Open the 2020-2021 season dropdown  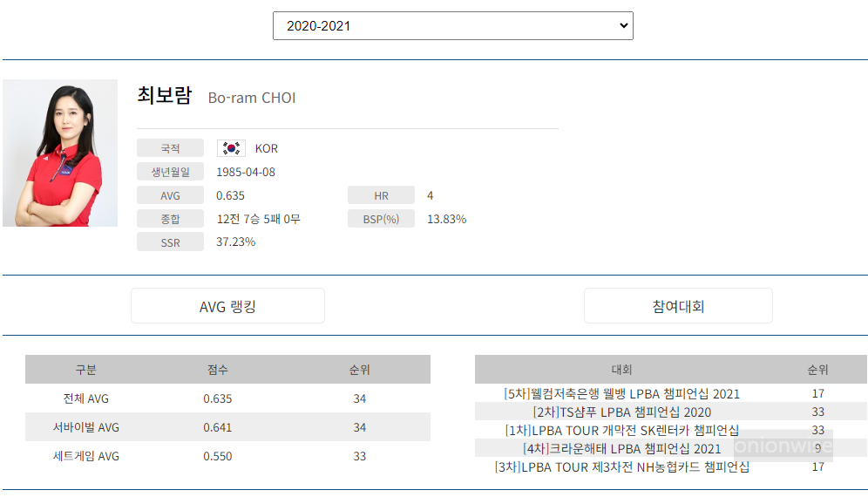click(453, 26)
